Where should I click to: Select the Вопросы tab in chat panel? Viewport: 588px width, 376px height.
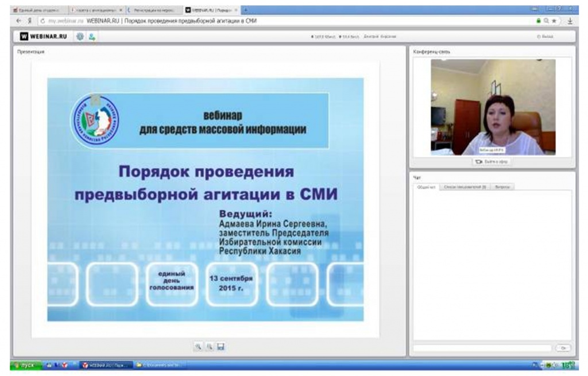click(x=503, y=187)
